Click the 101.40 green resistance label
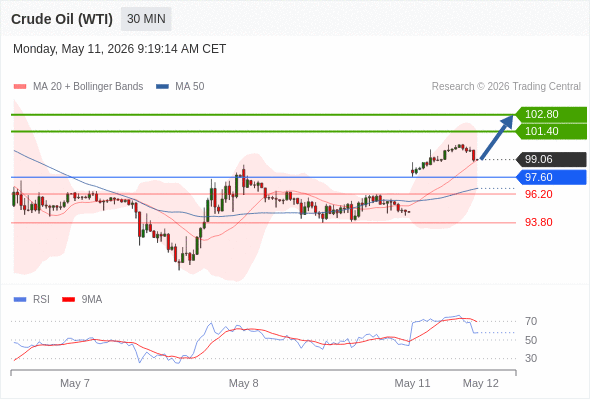 (x=550, y=131)
